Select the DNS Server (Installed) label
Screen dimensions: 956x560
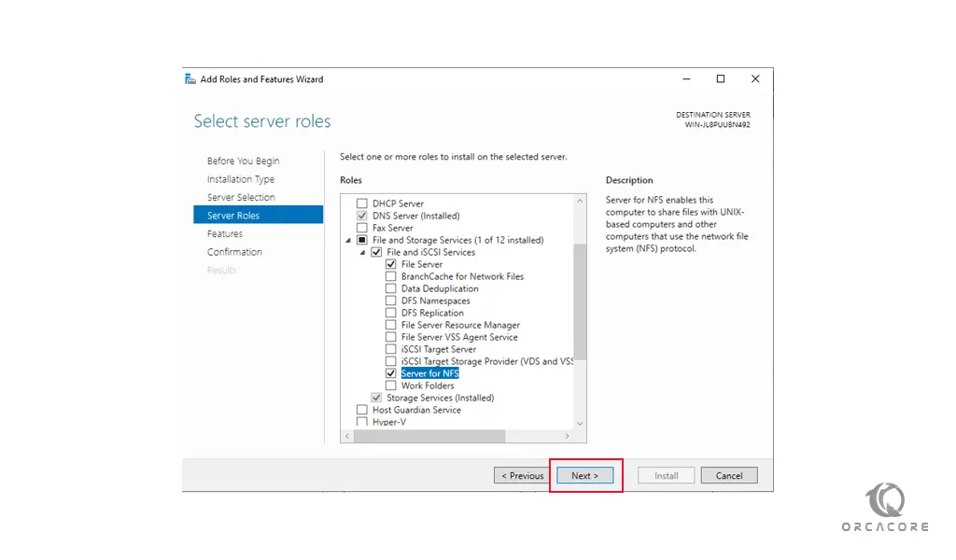(x=415, y=216)
